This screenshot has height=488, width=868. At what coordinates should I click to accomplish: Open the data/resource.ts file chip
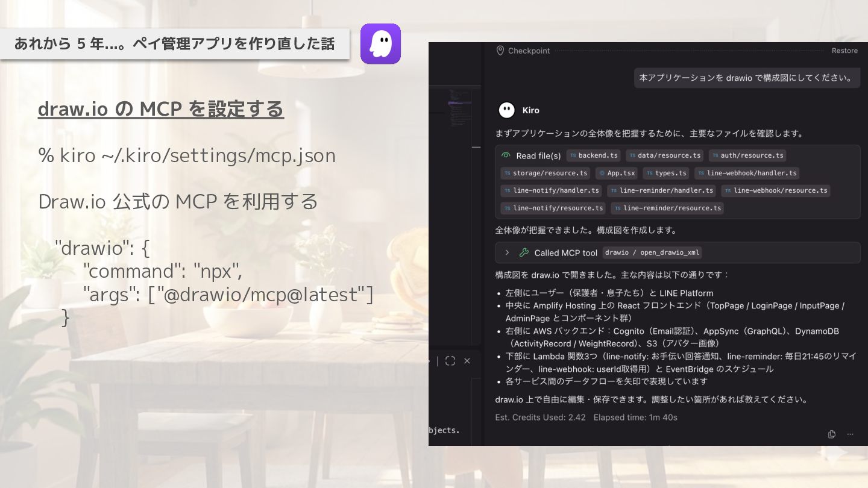click(664, 155)
